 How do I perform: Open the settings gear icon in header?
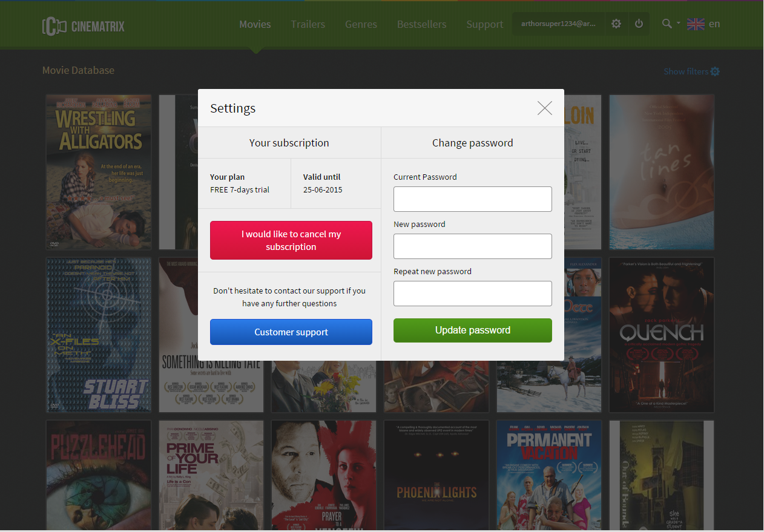616,24
